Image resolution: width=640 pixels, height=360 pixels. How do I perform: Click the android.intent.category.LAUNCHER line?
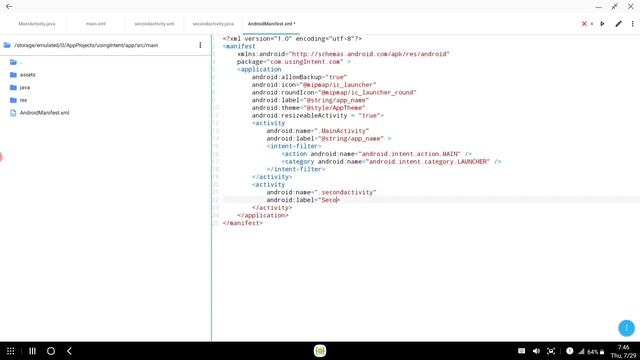point(391,162)
